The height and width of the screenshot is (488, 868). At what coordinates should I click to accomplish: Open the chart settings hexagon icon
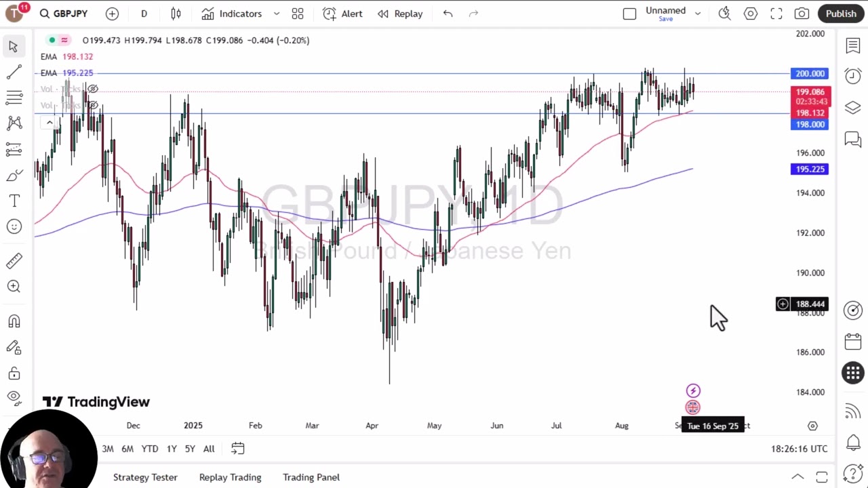tap(751, 14)
